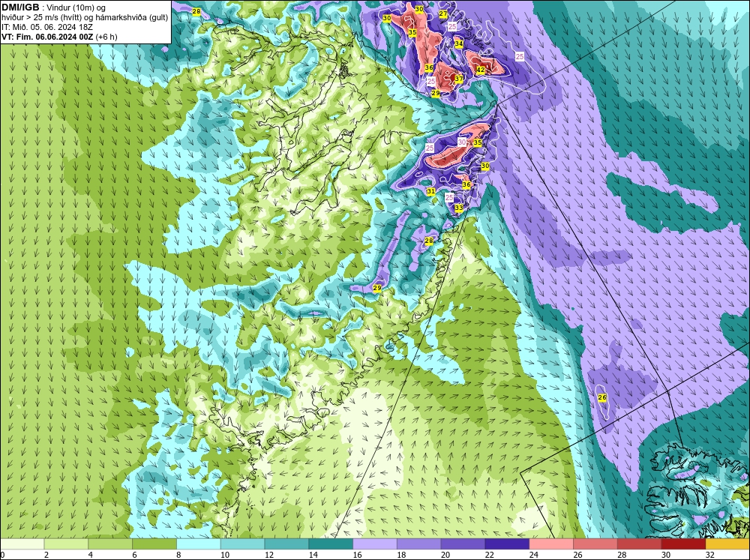750x560 pixels.
Task: Click the legend tick value 22
Action: [489, 555]
